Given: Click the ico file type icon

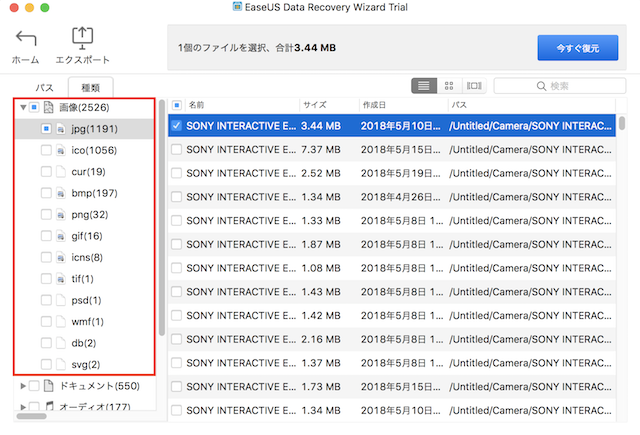Looking at the screenshot, I should tap(60, 151).
